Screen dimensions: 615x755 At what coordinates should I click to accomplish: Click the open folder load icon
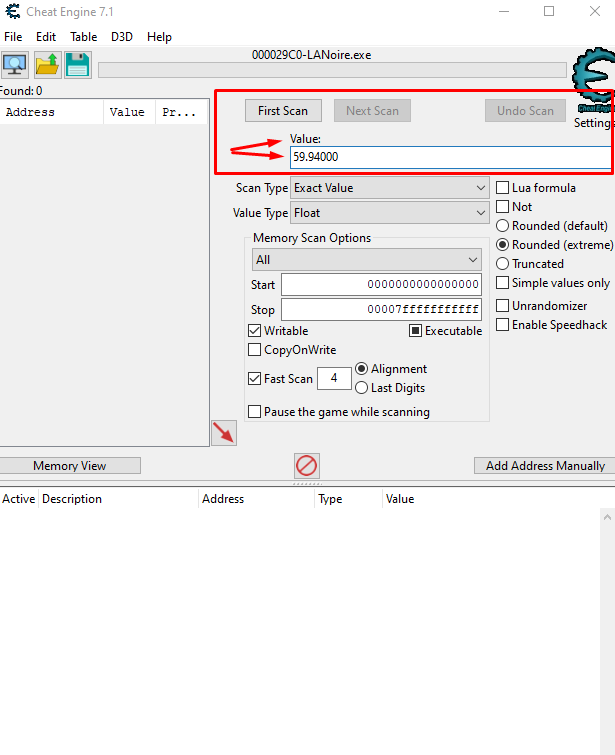pyautogui.click(x=47, y=65)
